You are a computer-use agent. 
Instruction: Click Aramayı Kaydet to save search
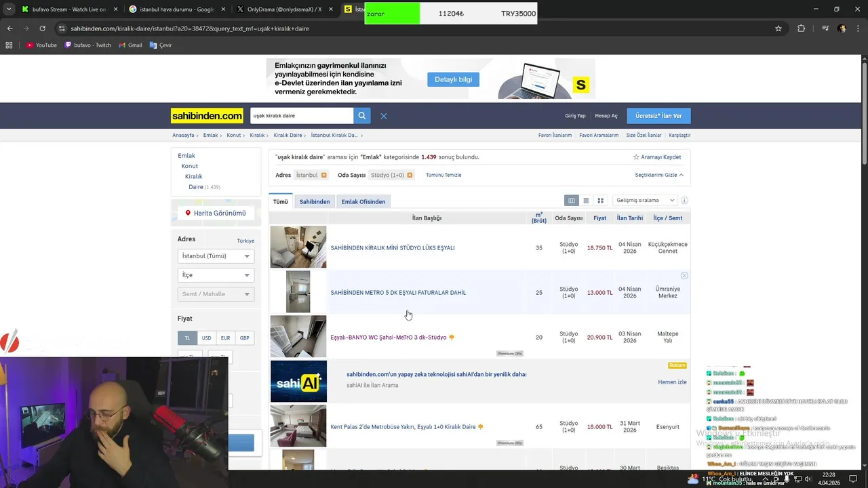coord(657,157)
